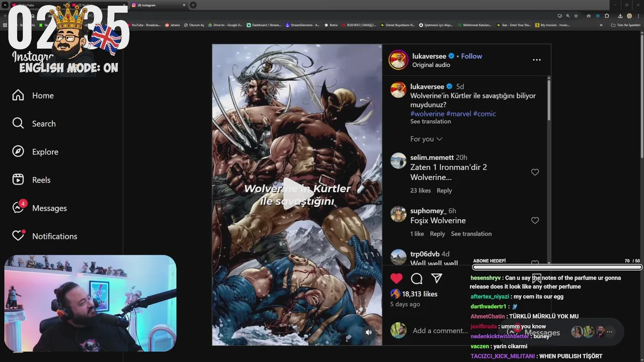Click 1 like on suphomey_'s comment
This screenshot has height=362, width=644.
pos(417,234)
